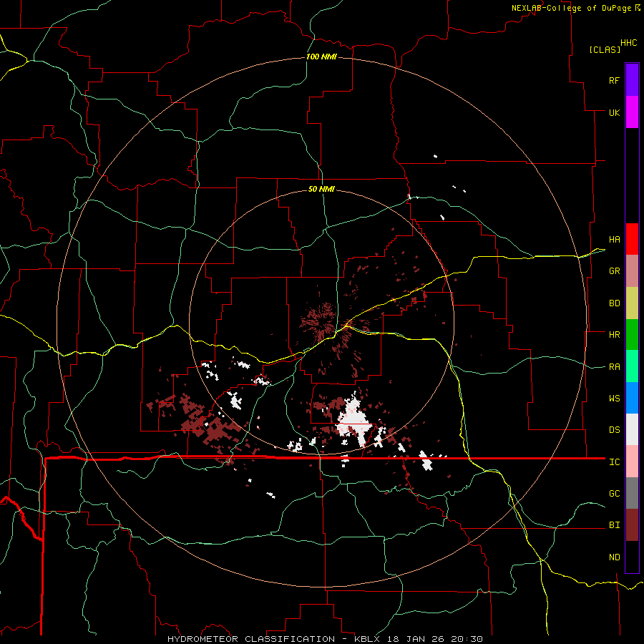Click the ND black legend swatch
Image resolution: width=644 pixels, height=644 pixels.
pyautogui.click(x=632, y=557)
